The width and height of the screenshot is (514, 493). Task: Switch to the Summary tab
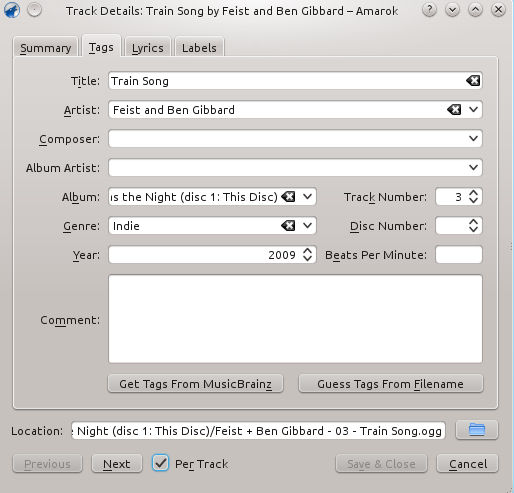tap(46, 48)
